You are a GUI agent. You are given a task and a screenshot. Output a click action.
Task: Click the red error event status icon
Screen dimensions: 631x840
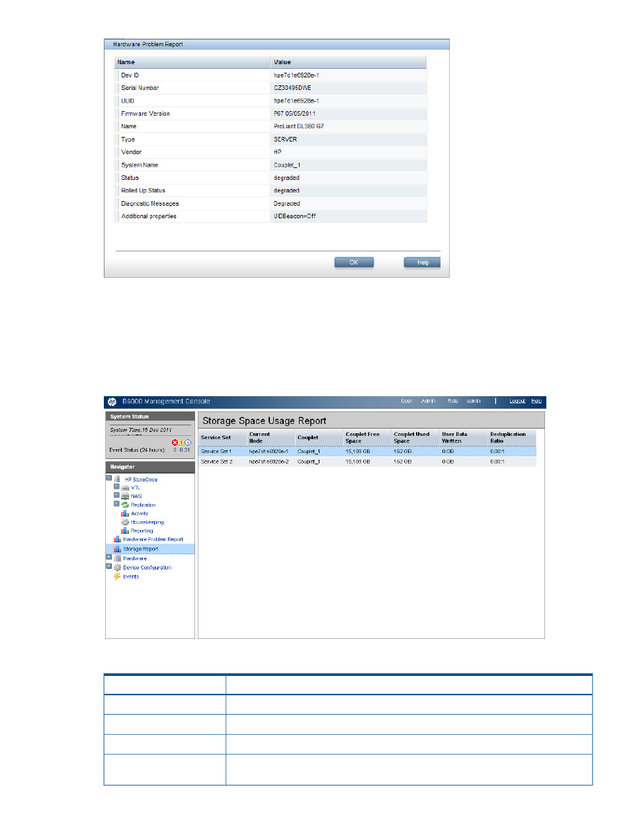[x=175, y=442]
